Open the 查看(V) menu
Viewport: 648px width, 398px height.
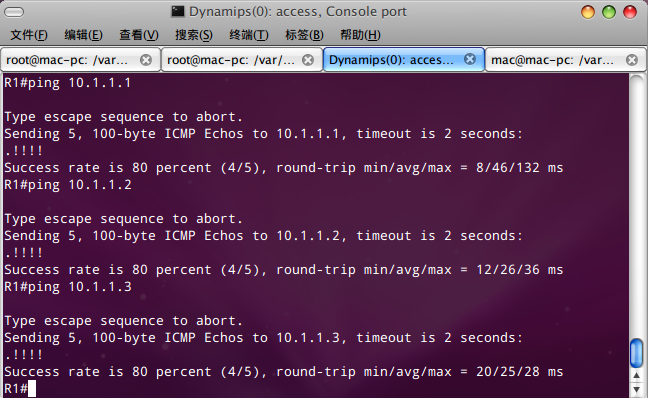tap(139, 35)
